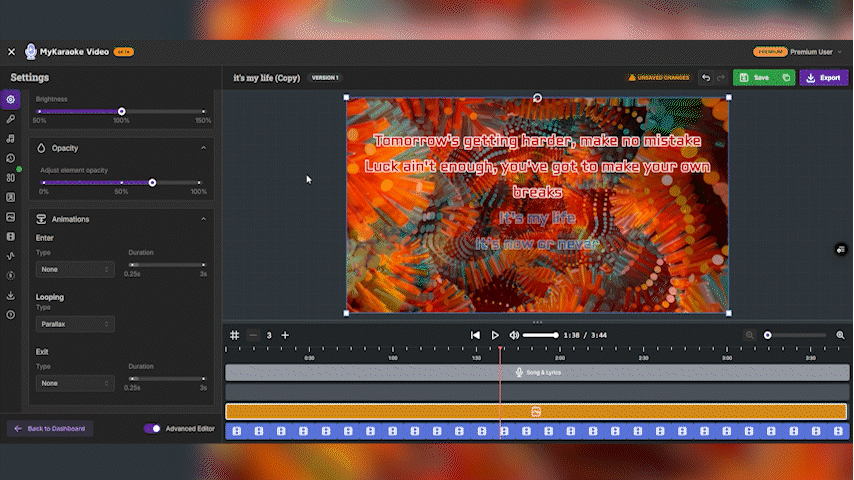
Task: Collapse the Animations section
Action: tap(204, 219)
